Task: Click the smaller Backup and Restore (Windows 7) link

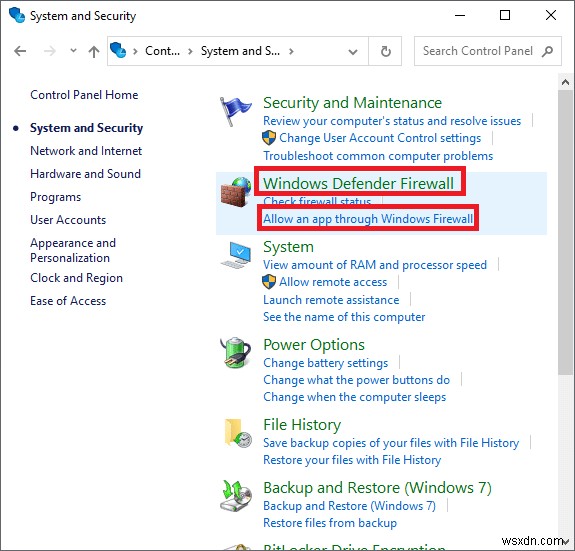Action: [x=349, y=506]
